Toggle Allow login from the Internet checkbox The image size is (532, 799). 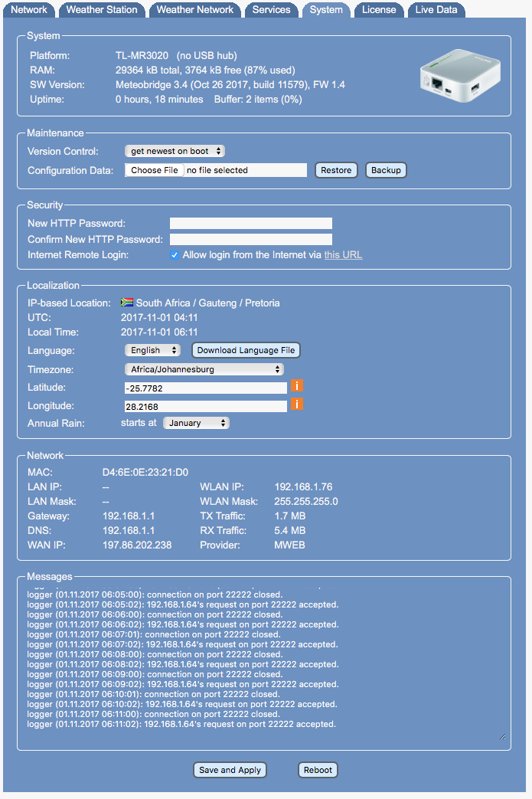(175, 255)
